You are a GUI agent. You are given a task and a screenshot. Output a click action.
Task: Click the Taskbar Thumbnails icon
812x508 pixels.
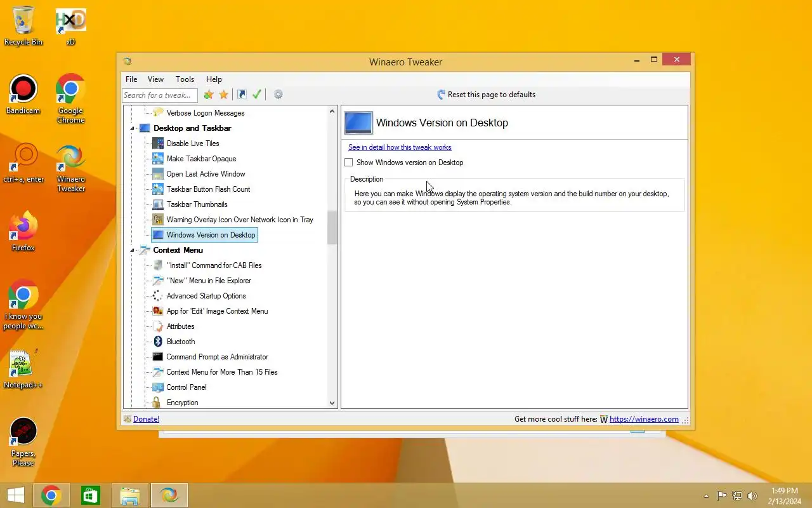[x=158, y=204]
